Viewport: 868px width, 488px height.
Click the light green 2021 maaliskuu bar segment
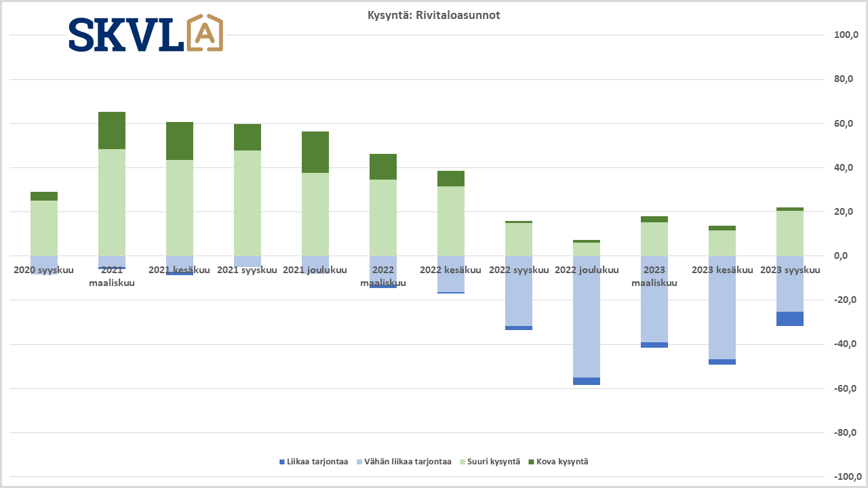tap(112, 202)
